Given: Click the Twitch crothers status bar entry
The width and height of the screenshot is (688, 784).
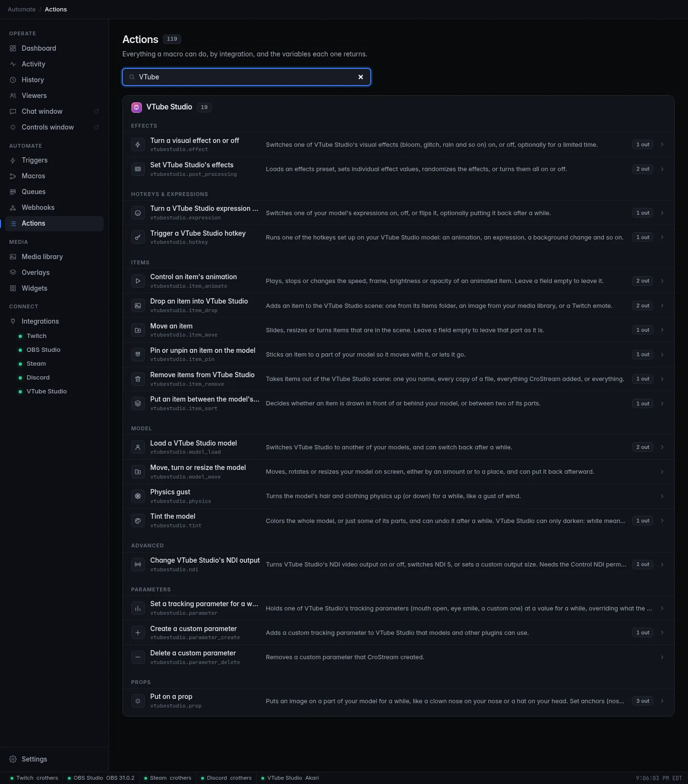Looking at the screenshot, I should [34, 778].
